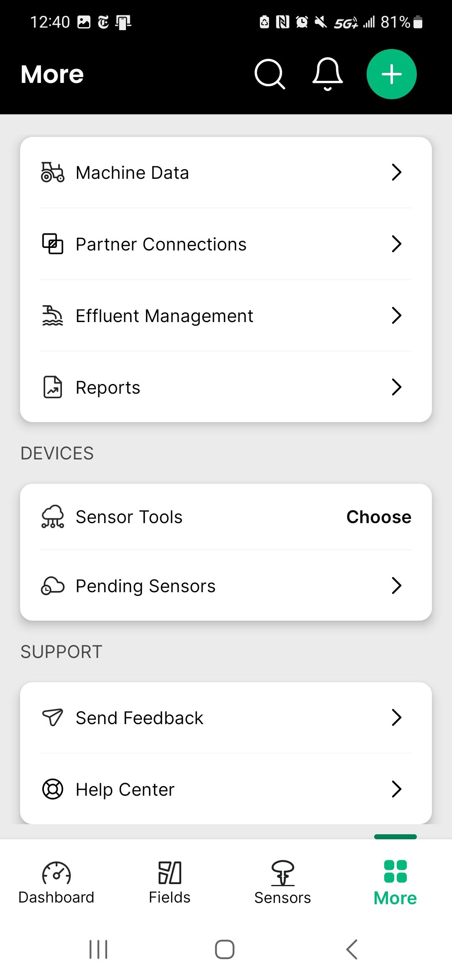The height and width of the screenshot is (980, 452).
Task: Tap the Help Center lifebuoy icon
Action: [x=53, y=789]
